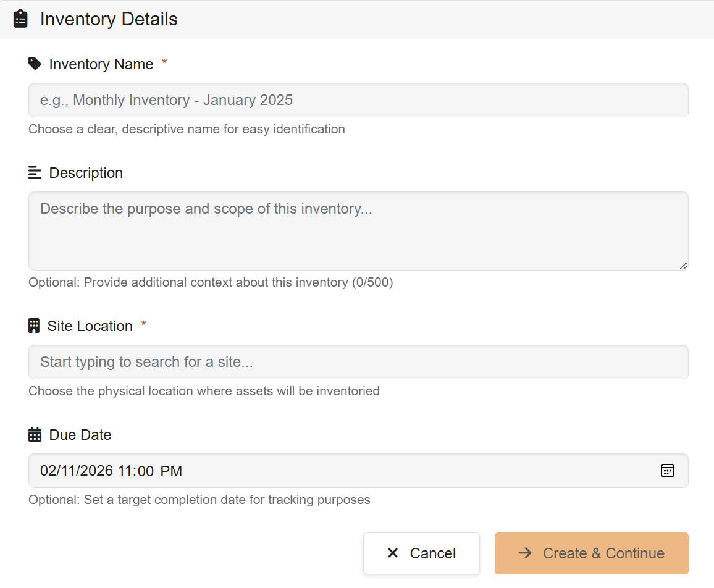Click the clipboard icon in Inventory Details header

[x=20, y=19]
